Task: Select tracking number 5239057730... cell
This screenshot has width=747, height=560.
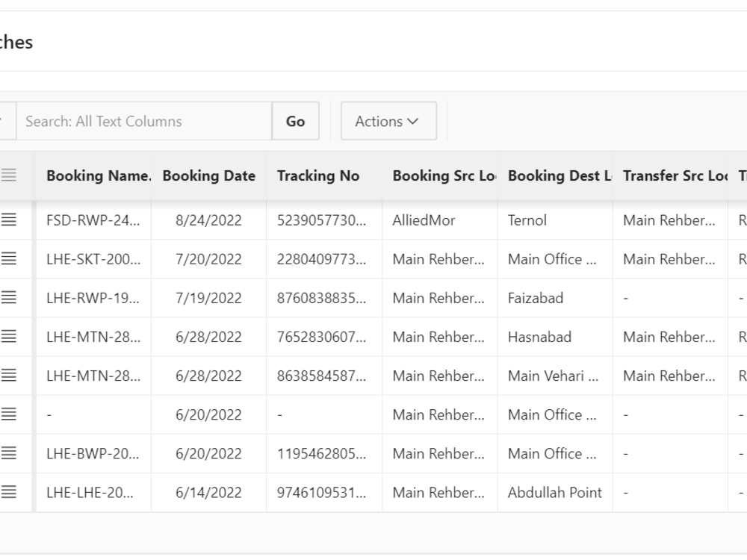Action: [324, 220]
